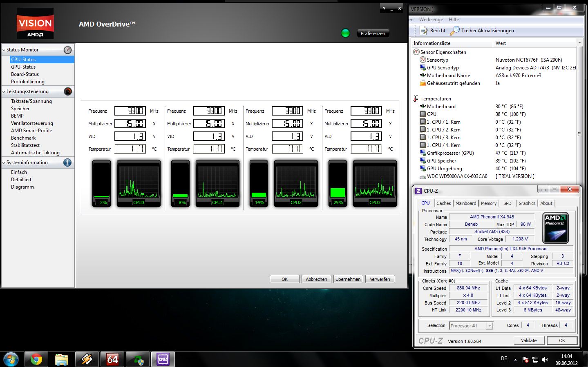
Task: Click OK in AMD OverDrive
Action: (285, 279)
